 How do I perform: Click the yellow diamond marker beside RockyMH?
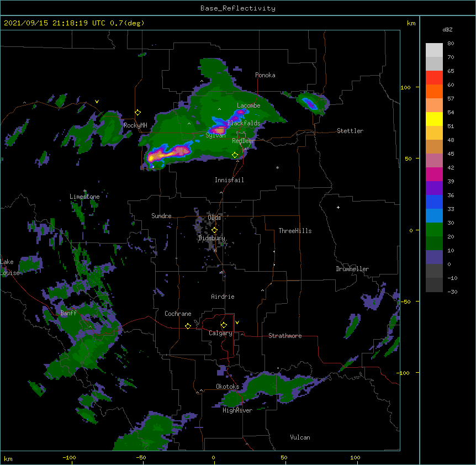(x=138, y=113)
